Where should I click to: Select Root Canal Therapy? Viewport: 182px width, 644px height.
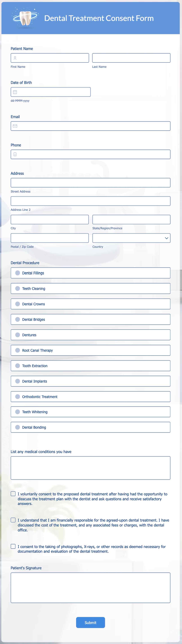coord(17,350)
